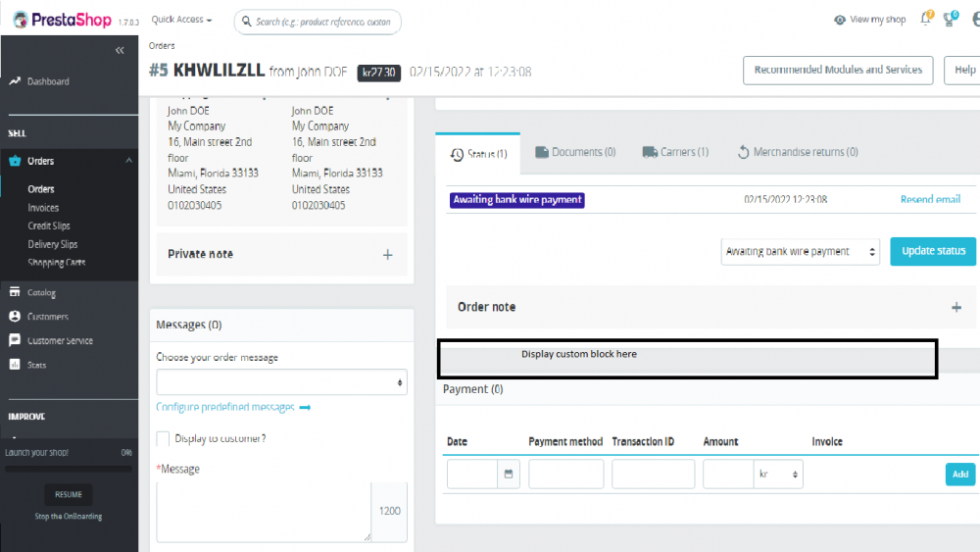Open Configure predefined messages link
980x552 pixels.
(225, 407)
